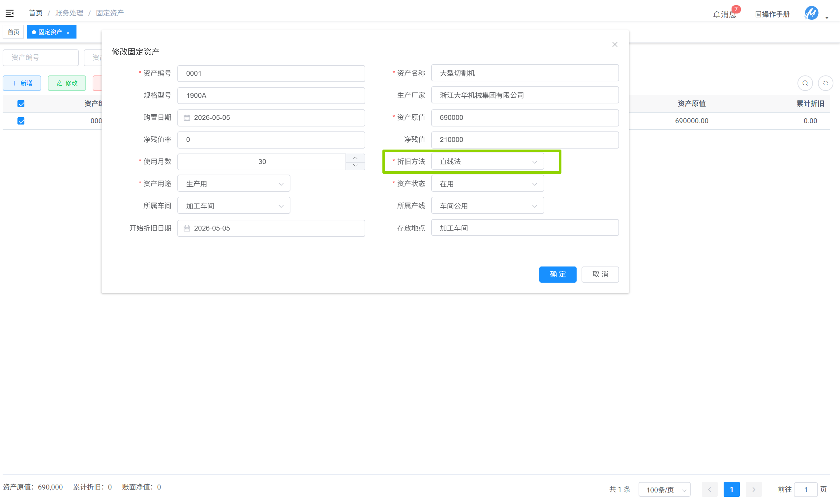Click the 购置日期 calendar icon
This screenshot has height=504, width=840.
[x=187, y=118]
